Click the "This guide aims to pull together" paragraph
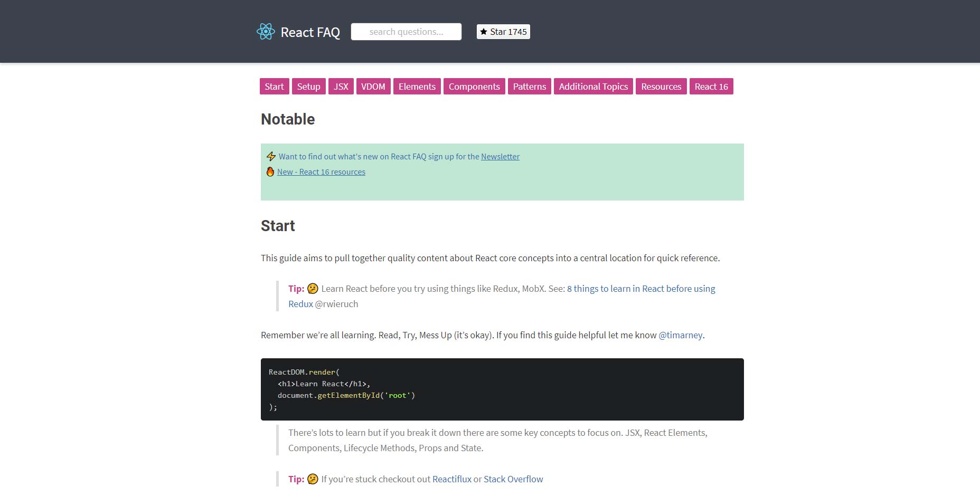The height and width of the screenshot is (496, 980). [x=491, y=258]
